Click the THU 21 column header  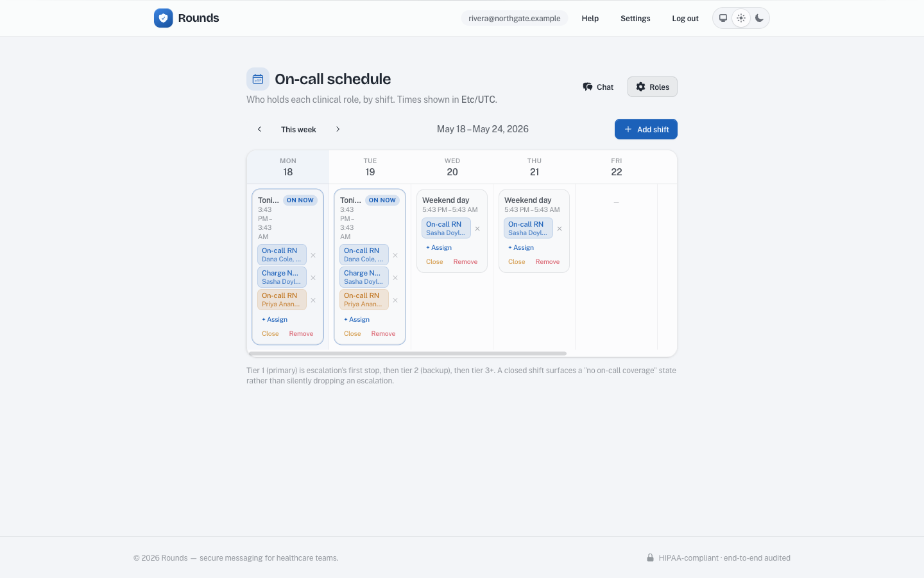pos(535,167)
